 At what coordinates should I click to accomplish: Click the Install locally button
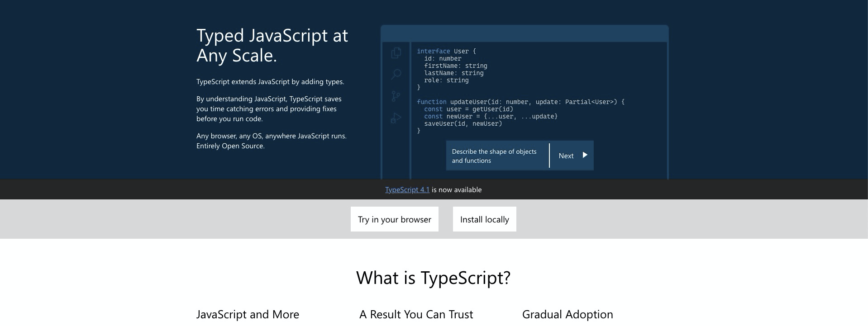tap(485, 219)
